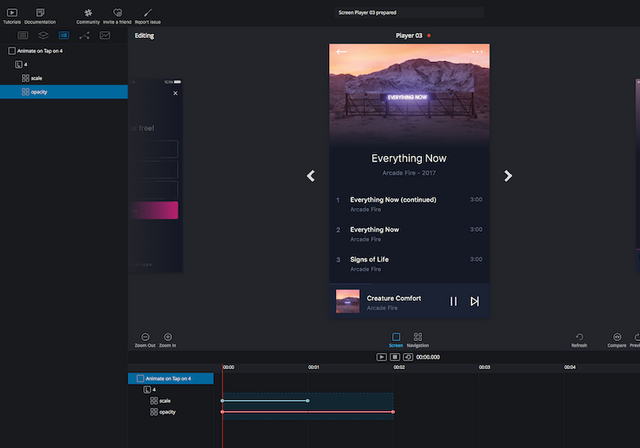Open the Documentation icon

pyautogui.click(x=40, y=13)
